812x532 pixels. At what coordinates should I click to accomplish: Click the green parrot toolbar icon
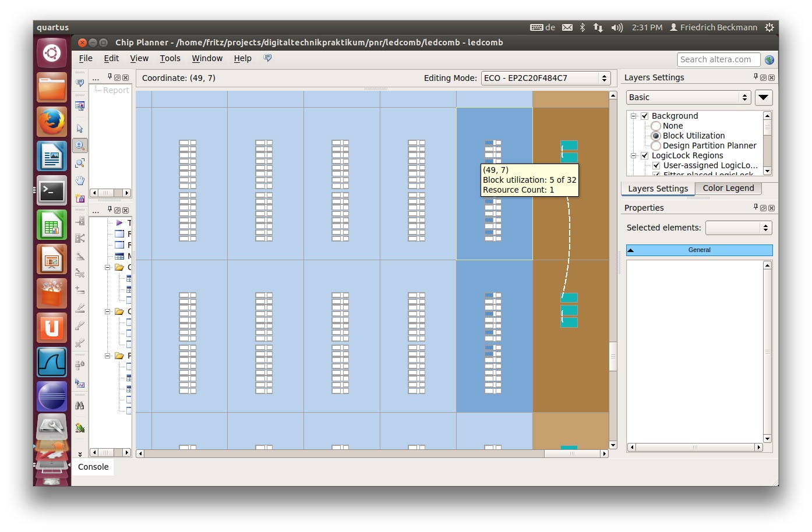click(x=80, y=428)
